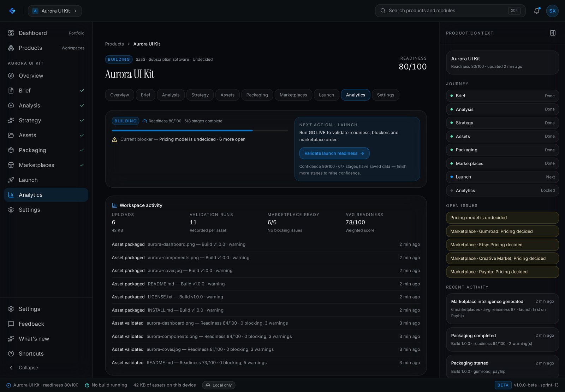The image size is (565, 392).
Task: Expand the Aurora UI Kit product switcher
Action: (x=55, y=11)
